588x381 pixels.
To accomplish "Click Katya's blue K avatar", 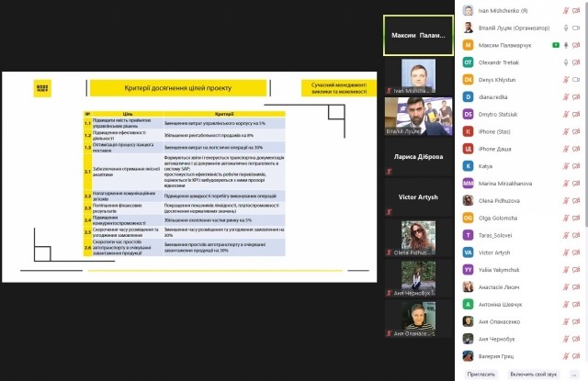I will click(x=468, y=166).
